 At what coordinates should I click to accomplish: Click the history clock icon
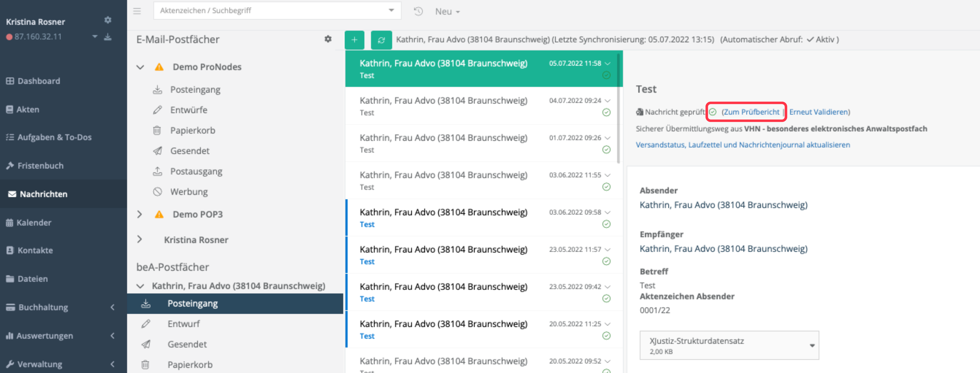(x=418, y=11)
